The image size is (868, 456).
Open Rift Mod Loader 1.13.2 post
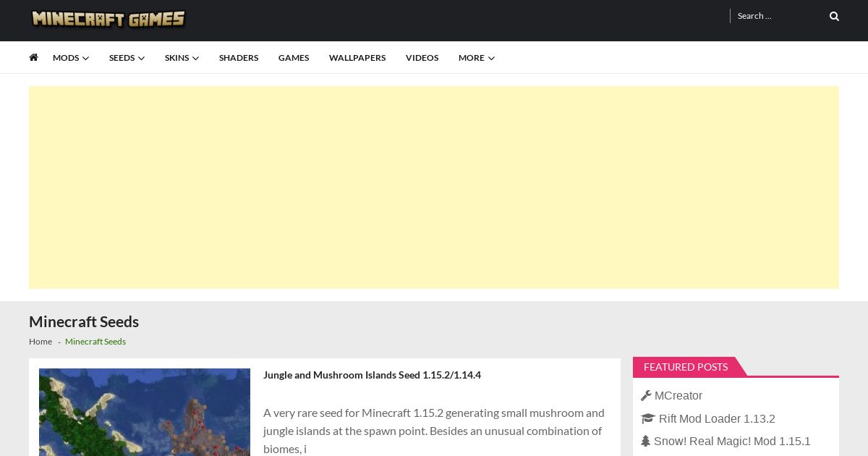717,419
